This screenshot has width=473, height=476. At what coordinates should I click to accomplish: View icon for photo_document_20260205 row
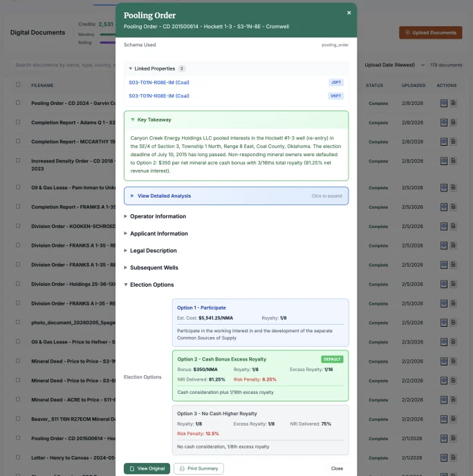click(444, 323)
